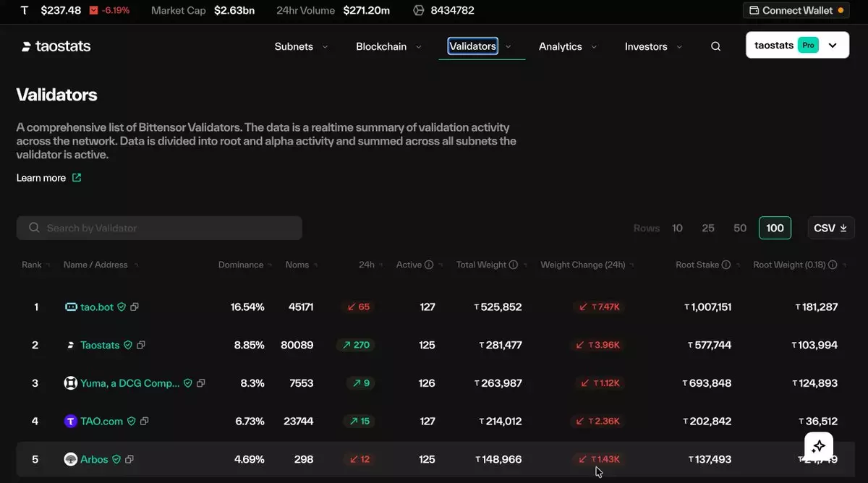Click the sparkle AI assistant button
Viewport: 868px width, 483px height.
[819, 447]
